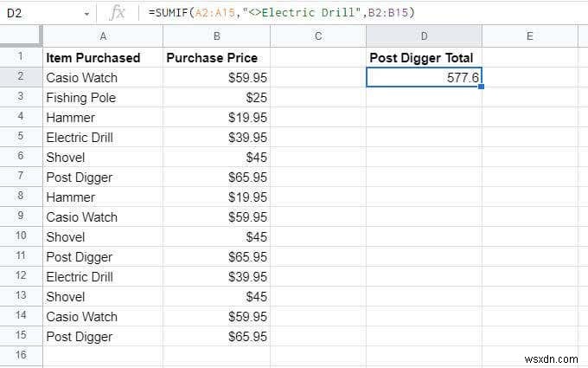Select column B header

[x=216, y=36]
